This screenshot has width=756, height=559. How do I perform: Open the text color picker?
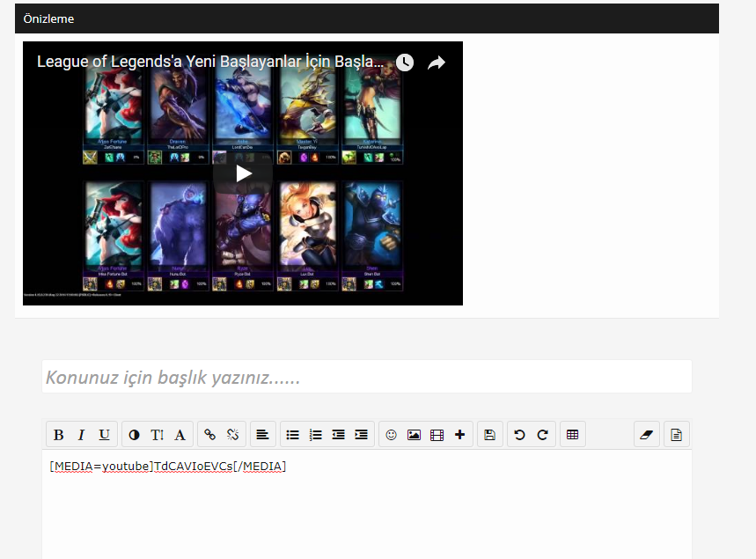click(x=134, y=435)
